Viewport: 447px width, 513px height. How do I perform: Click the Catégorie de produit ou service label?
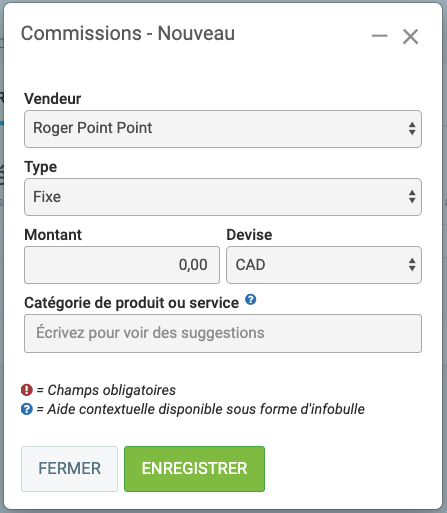click(131, 303)
